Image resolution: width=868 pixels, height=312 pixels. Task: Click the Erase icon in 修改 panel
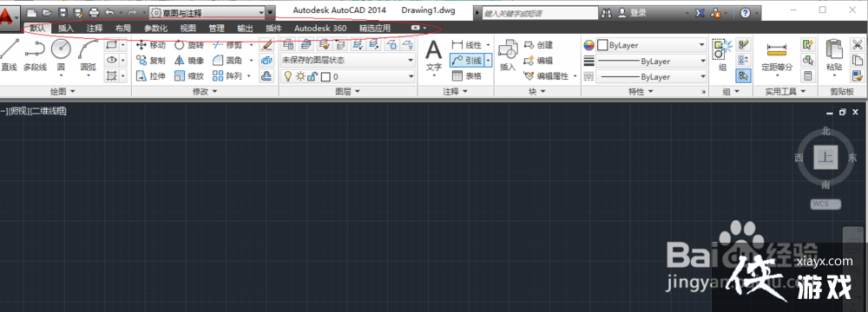(266, 45)
